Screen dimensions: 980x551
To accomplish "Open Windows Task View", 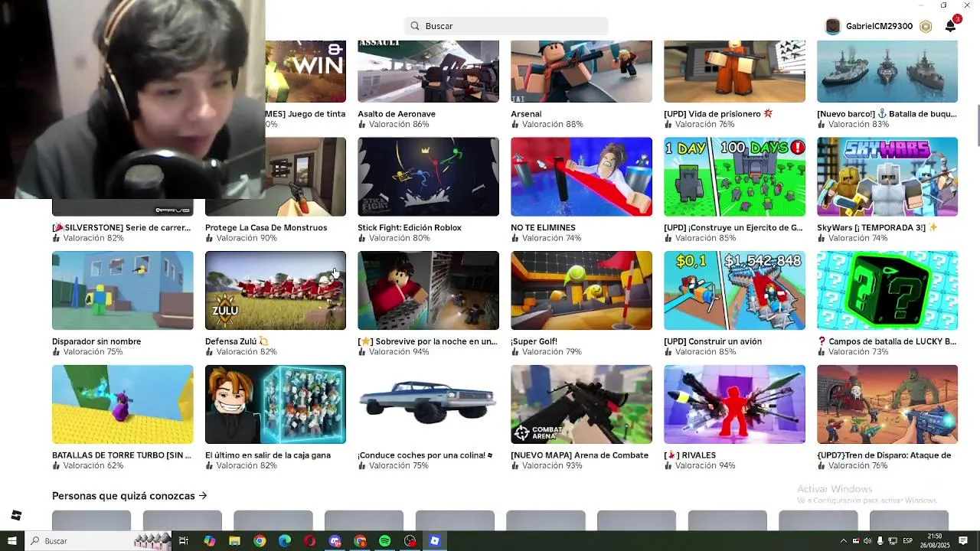I will (184, 541).
